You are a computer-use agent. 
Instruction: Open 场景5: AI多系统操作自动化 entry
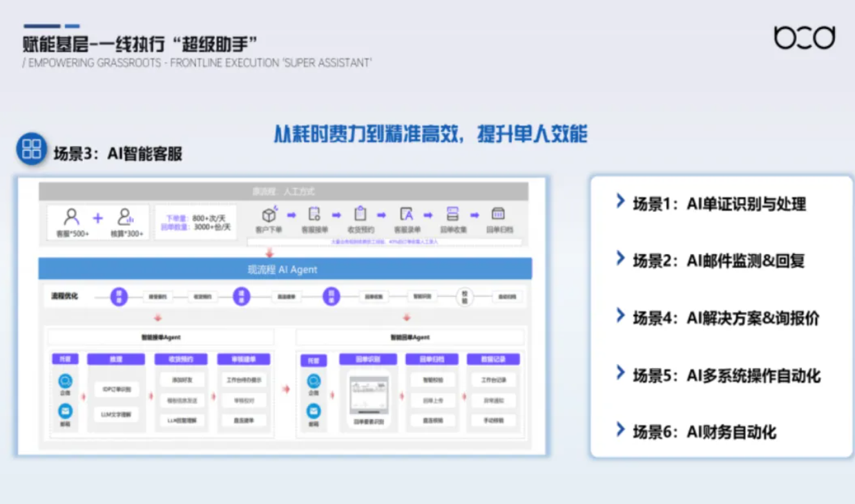click(x=727, y=376)
